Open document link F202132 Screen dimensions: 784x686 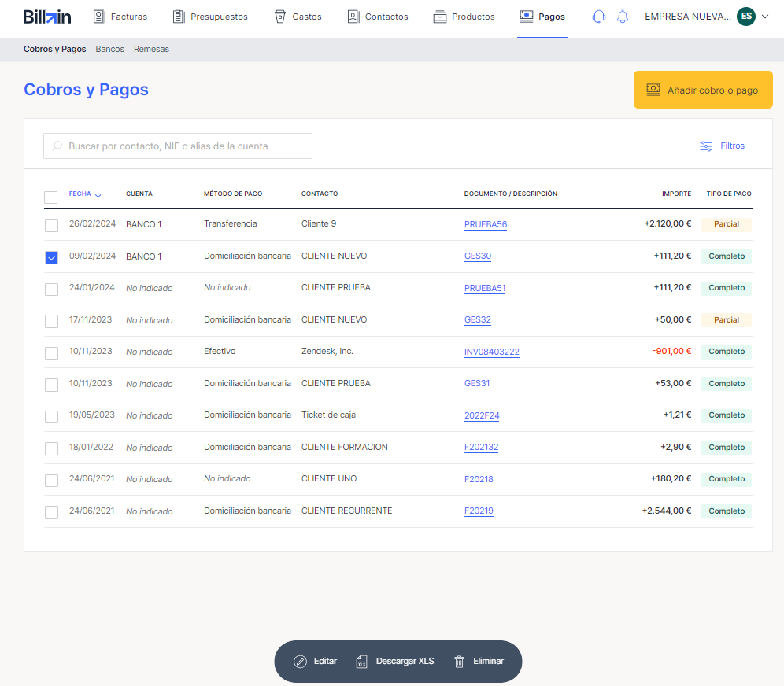tap(482, 447)
